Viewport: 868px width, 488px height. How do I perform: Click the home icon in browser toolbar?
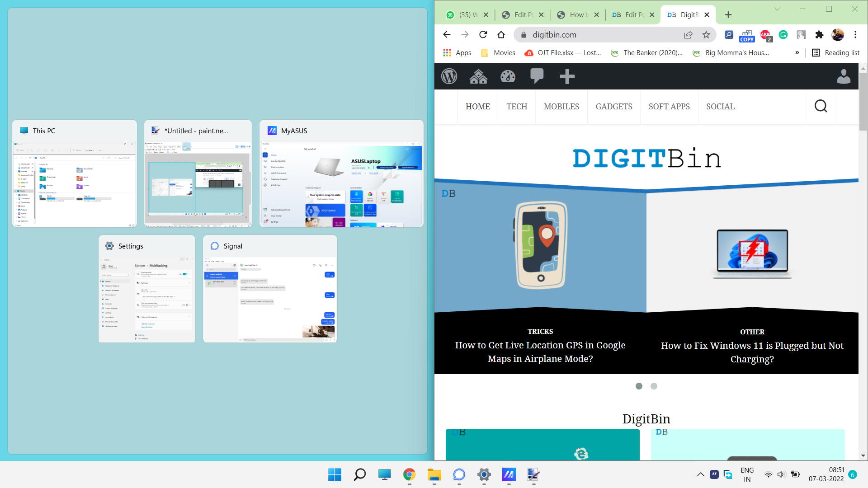coord(502,34)
